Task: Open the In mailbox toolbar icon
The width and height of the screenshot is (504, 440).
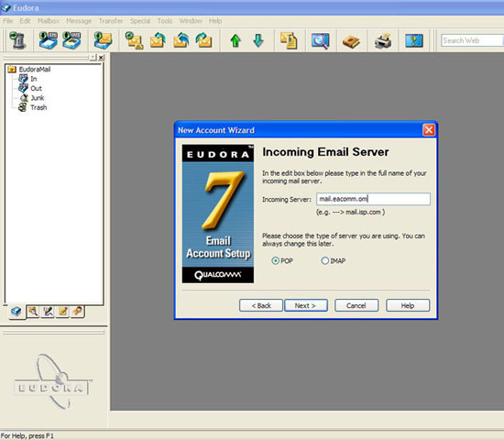Action: point(49,40)
